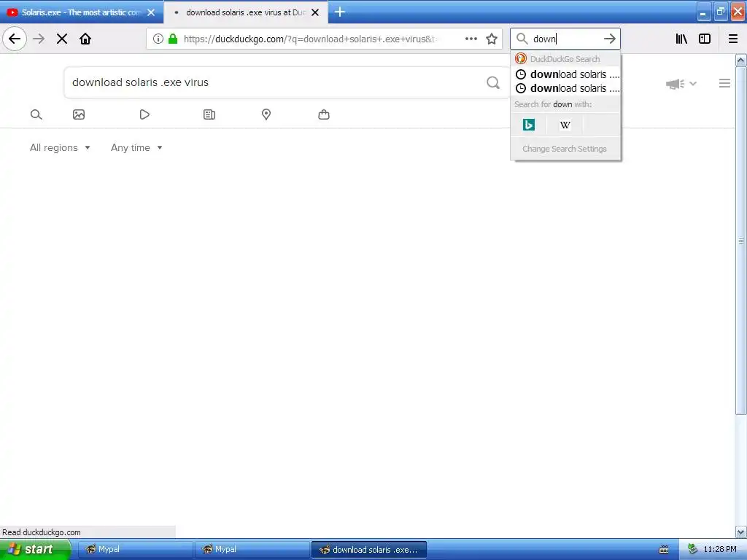Click the megaphone share feedback icon
The width and height of the screenshot is (747, 560).
675,84
